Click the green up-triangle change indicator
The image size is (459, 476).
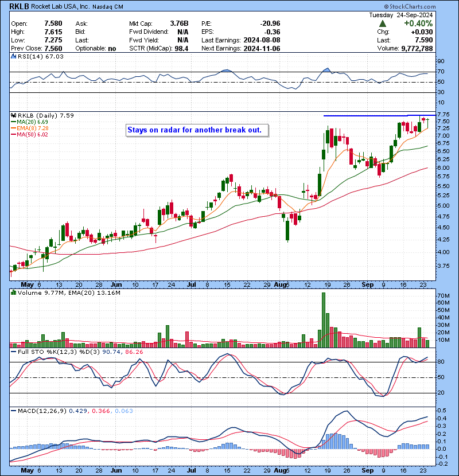[x=383, y=24]
